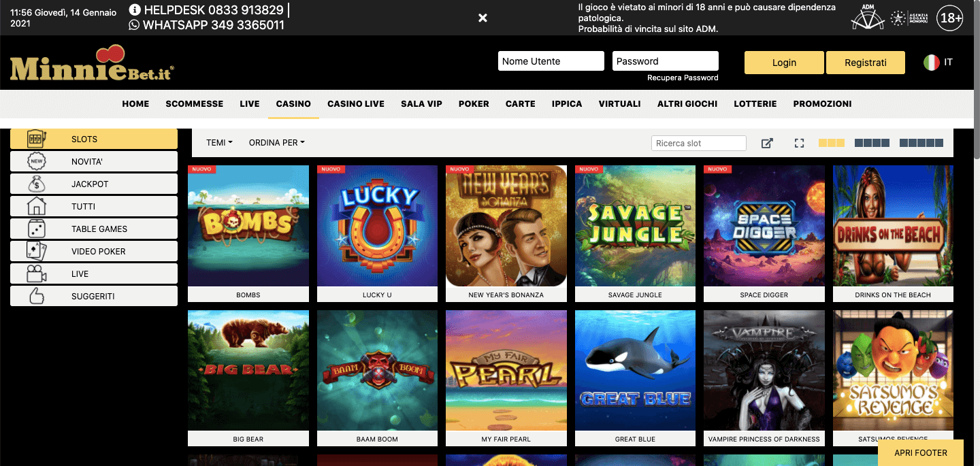Screen dimensions: 980x466
Task: Click the playing cards icon beside Video Poker
Action: coord(36,251)
